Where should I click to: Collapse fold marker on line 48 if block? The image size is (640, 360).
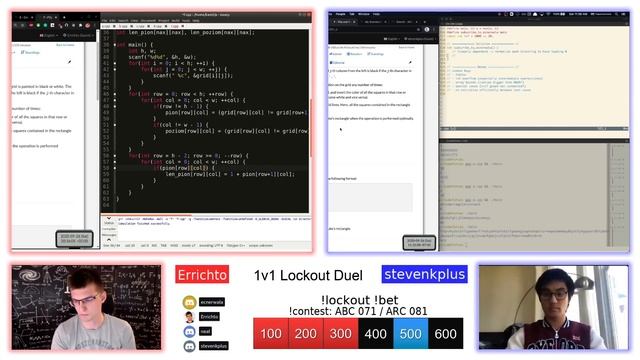(x=115, y=106)
